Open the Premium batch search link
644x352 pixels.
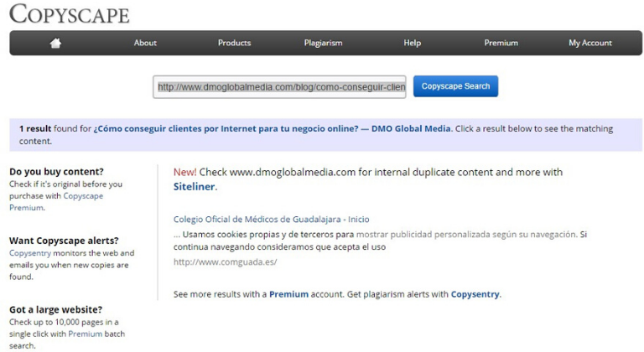pyautogui.click(x=85, y=334)
